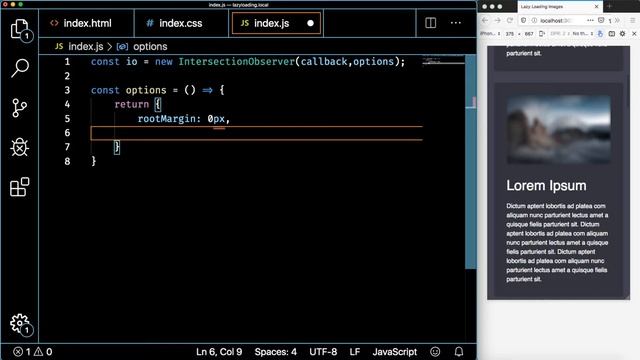The image size is (640, 360).
Task: Open the Extensions view
Action: point(20,187)
